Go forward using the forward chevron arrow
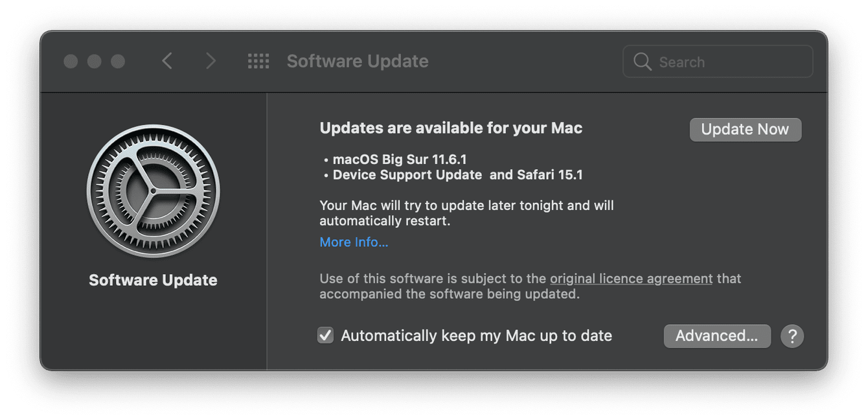This screenshot has width=868, height=420. tap(211, 61)
